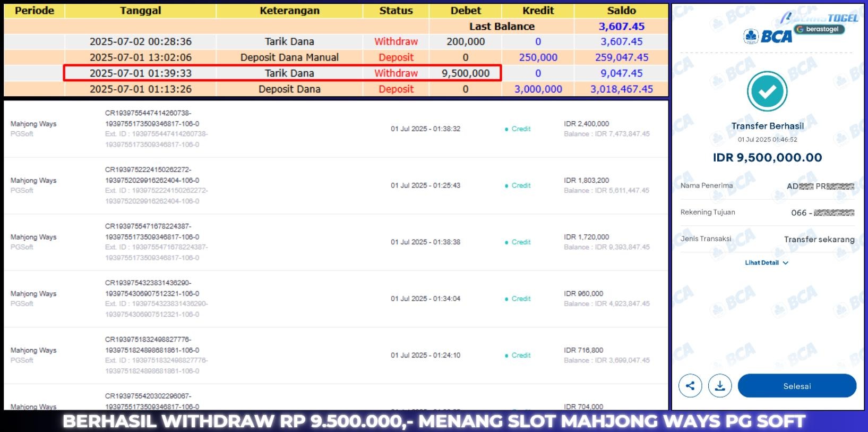Click the Rekening Tujuan label
Image resolution: width=868 pixels, height=432 pixels.
[x=708, y=212]
